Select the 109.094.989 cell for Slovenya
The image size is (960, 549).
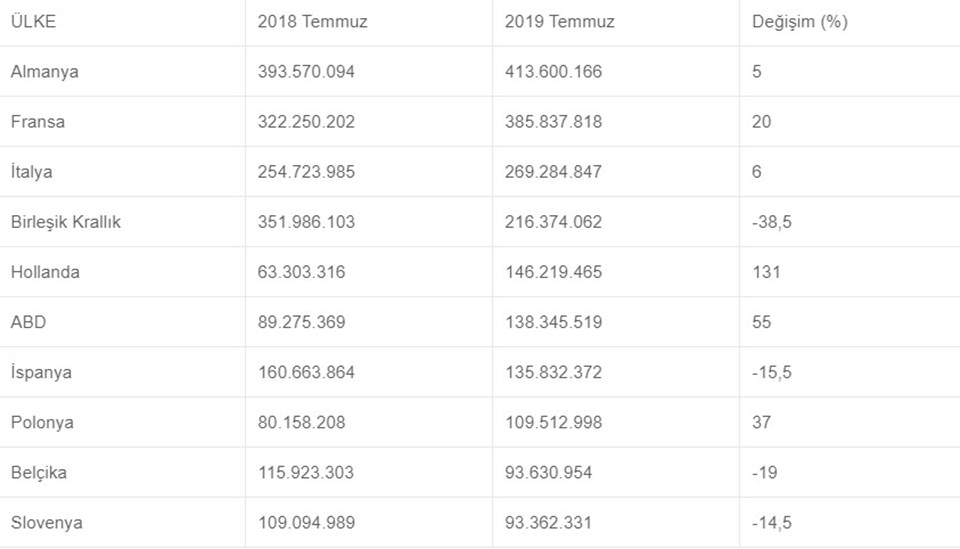coord(306,523)
